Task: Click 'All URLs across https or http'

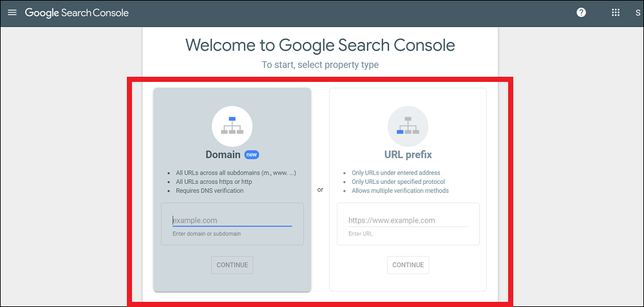Action: (214, 181)
